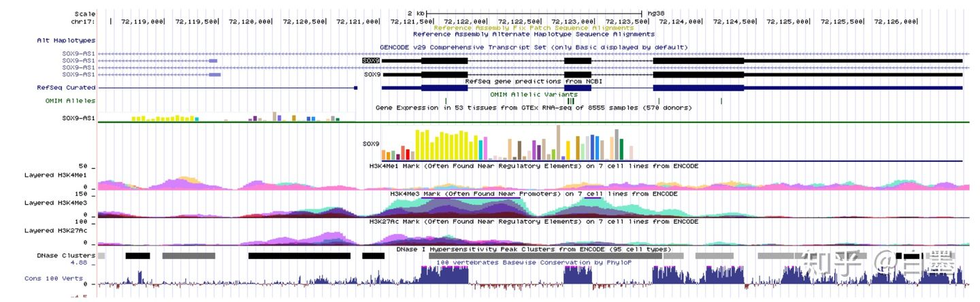
Task: Open the Cons 100 Verts track label
Action: (53, 278)
